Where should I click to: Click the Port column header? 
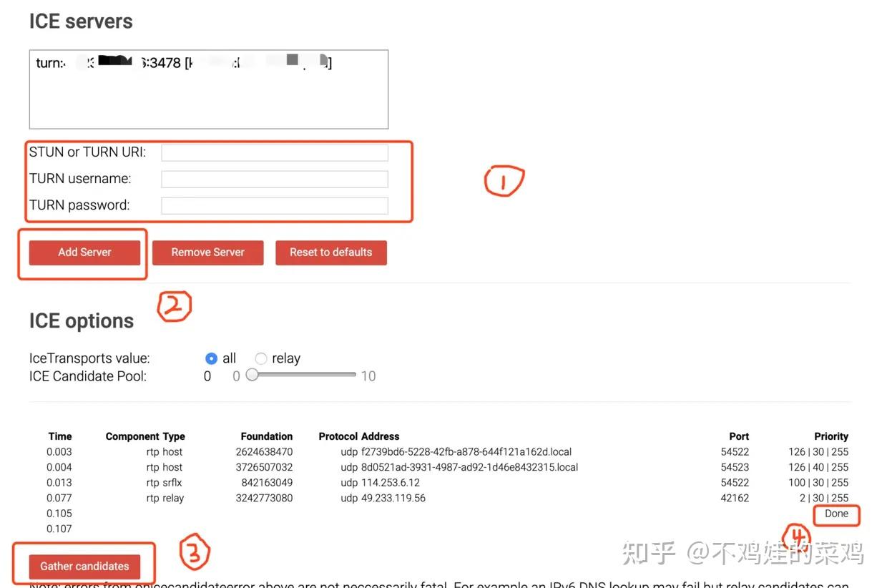738,436
